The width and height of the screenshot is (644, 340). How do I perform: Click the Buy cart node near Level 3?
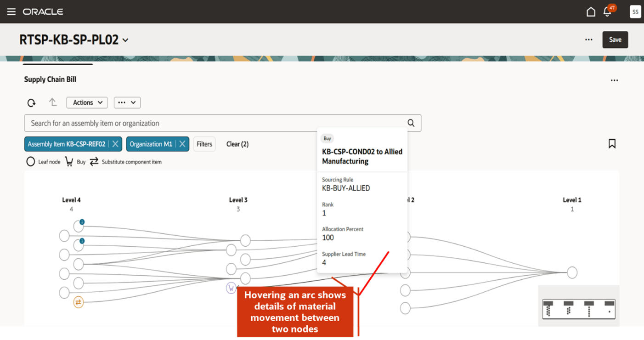click(231, 288)
